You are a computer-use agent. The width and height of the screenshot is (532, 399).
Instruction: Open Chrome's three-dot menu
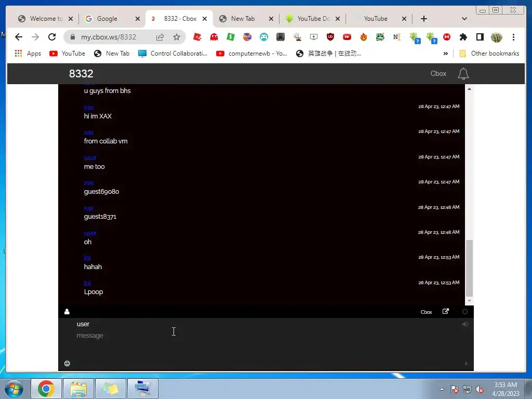pos(513,37)
